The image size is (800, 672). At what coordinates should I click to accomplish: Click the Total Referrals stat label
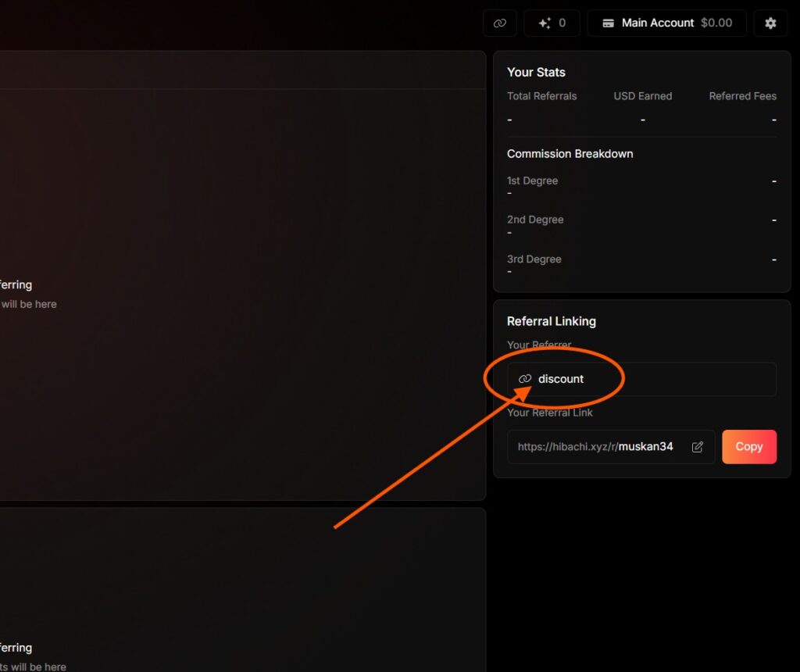pos(541,96)
